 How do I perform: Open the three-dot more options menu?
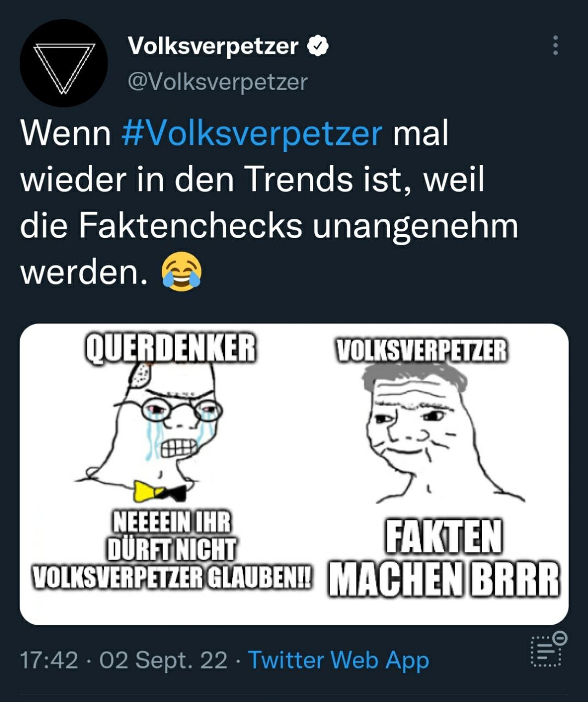tap(555, 46)
